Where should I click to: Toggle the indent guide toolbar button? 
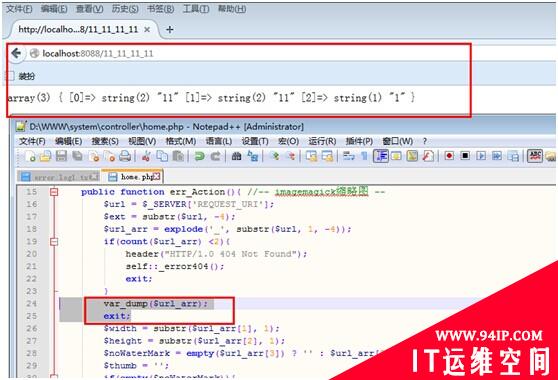[381, 156]
